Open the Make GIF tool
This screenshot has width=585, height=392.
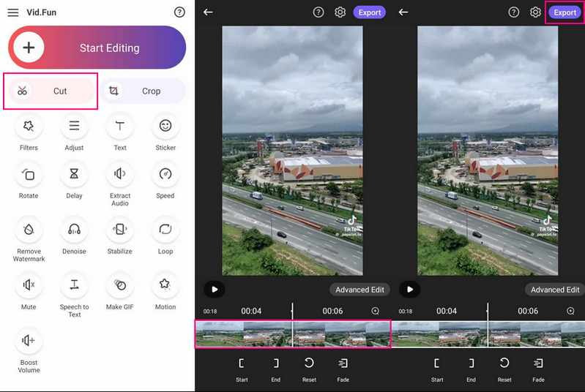coord(119,284)
